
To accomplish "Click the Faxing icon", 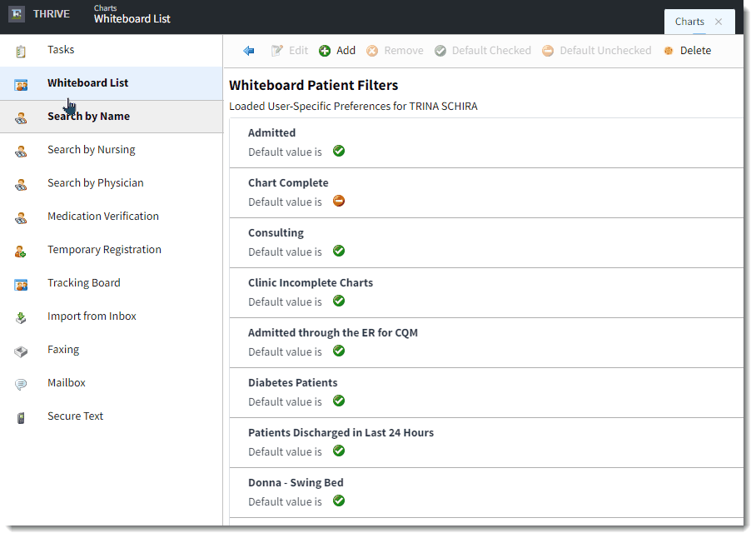I will pos(21,351).
